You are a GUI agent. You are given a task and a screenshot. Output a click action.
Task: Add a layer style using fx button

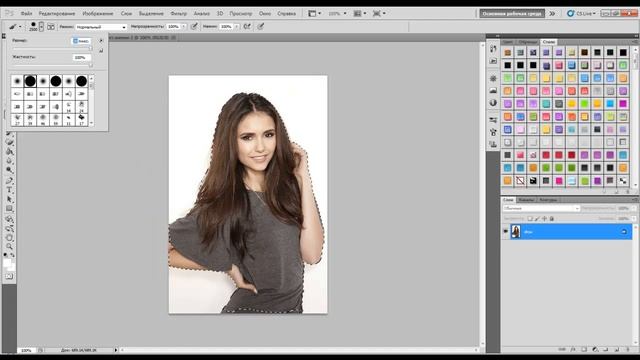tap(573, 350)
